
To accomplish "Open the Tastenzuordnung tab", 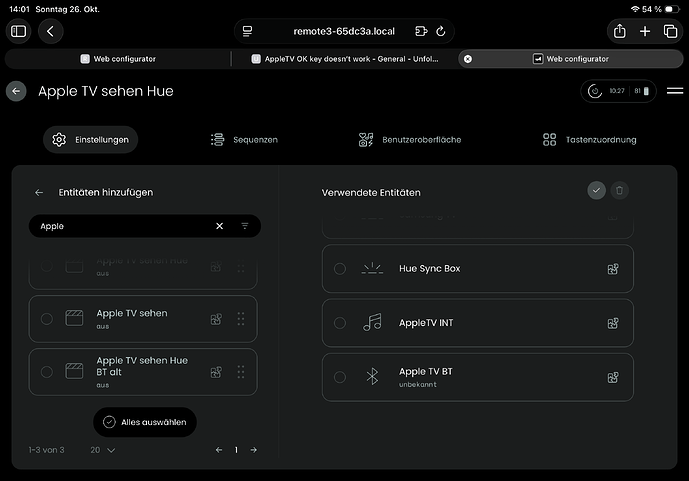I will click(x=589, y=140).
